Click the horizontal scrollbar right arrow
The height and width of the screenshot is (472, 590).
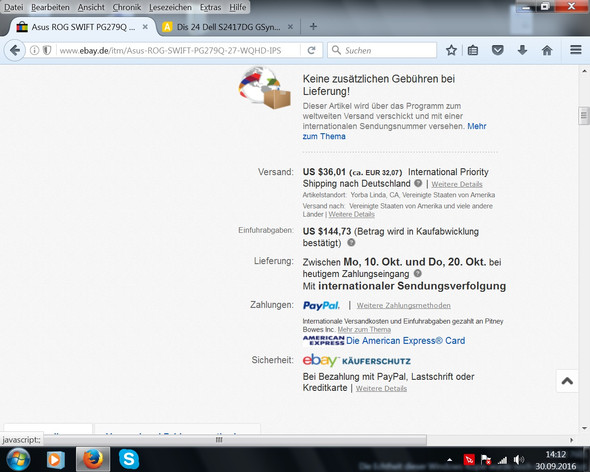point(572,439)
